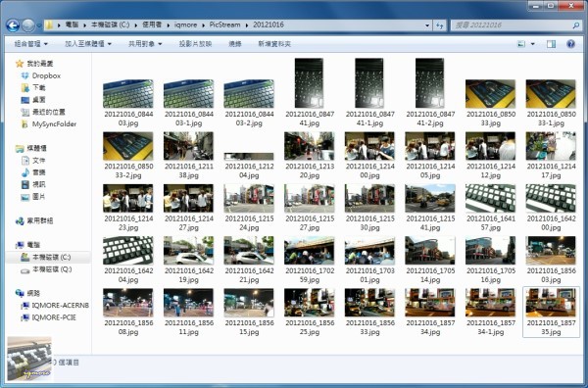Select thumbnail 20121016_084403-1.jpg
The height and width of the screenshot is (388, 588).
pyautogui.click(x=188, y=94)
